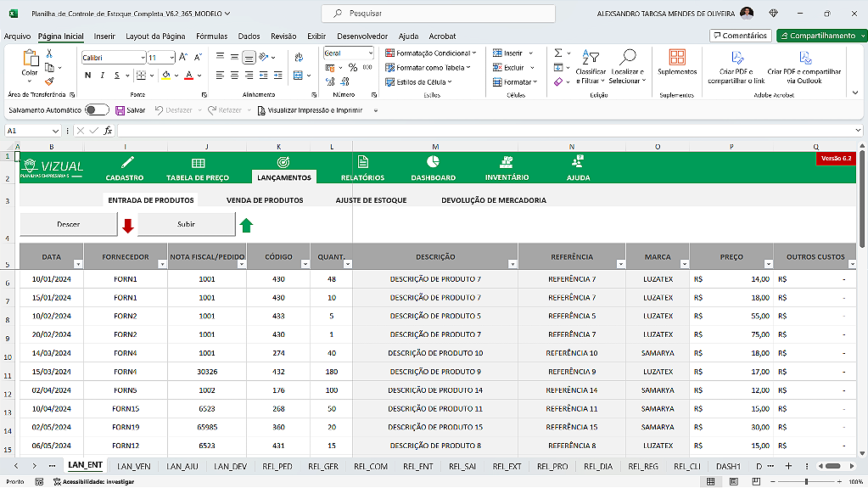Image resolution: width=868 pixels, height=488 pixels.
Task: Expand the Geral number format dropdown
Action: pos(370,53)
